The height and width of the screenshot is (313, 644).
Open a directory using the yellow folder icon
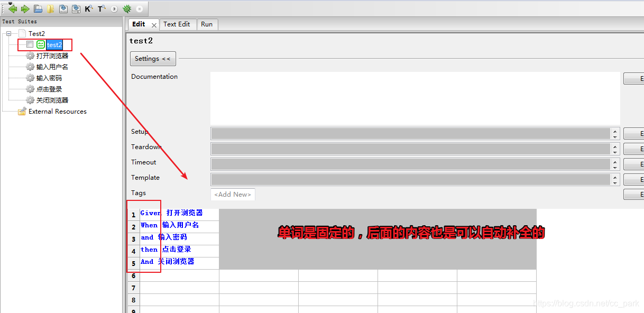pos(50,9)
